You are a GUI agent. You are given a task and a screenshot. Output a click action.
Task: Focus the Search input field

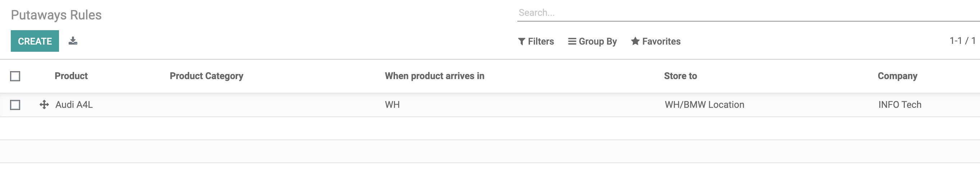(748, 13)
